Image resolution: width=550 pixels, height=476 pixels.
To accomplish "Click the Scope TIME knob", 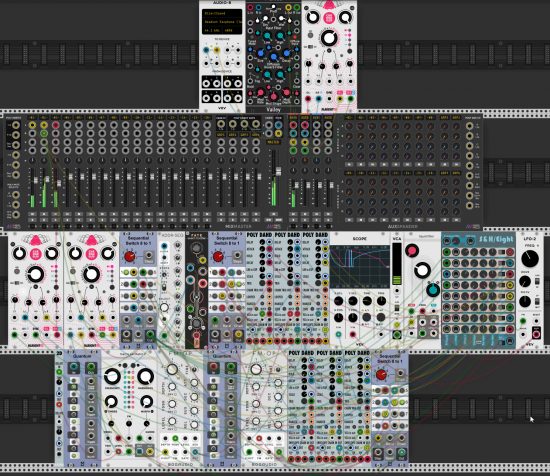I will tap(367, 301).
